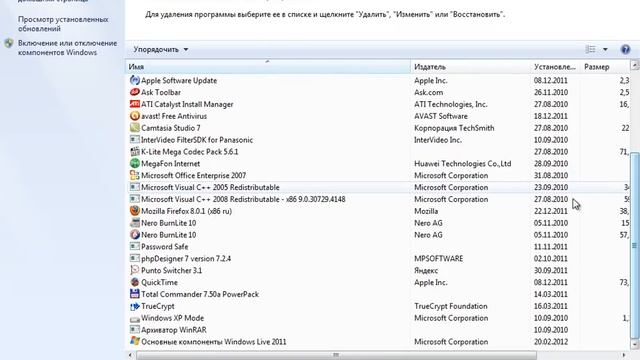Sort the list by the Имя column
Image resolution: width=640 pixels, height=360 pixels.
click(x=268, y=67)
